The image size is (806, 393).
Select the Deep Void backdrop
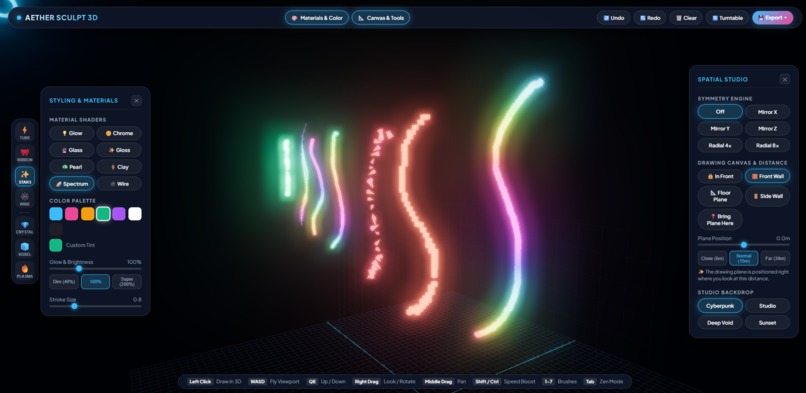click(x=720, y=323)
